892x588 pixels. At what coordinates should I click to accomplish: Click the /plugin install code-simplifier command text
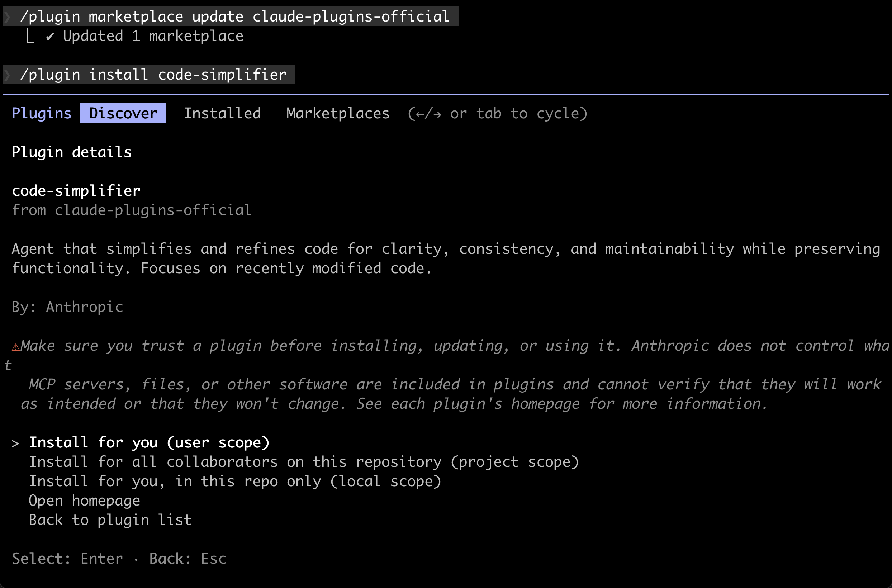click(x=153, y=74)
